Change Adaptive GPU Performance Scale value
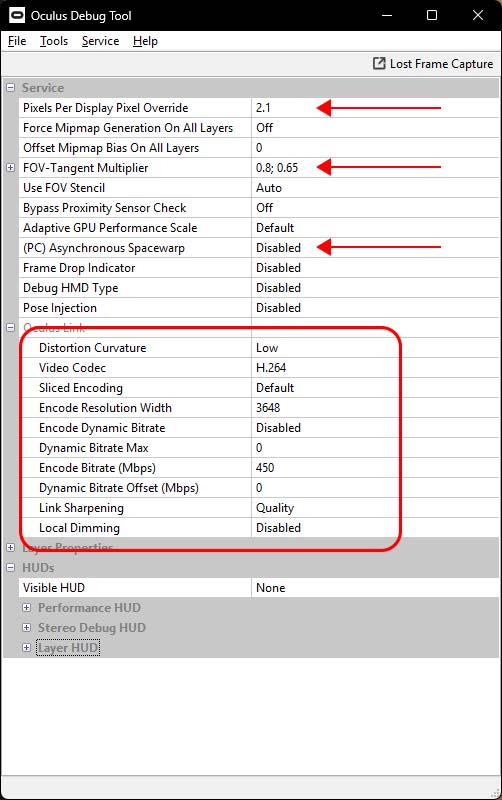Viewport: 502px width, 800px height. pos(375,228)
